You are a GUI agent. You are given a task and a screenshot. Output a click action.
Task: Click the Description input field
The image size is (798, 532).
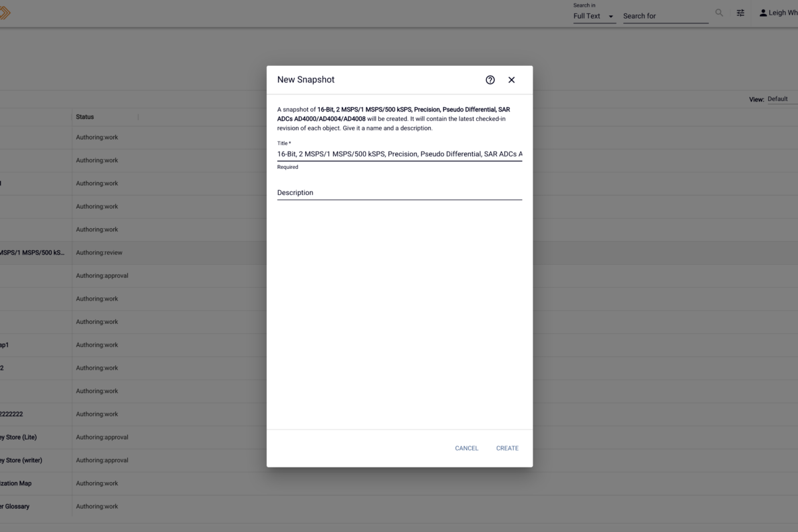[x=400, y=192]
